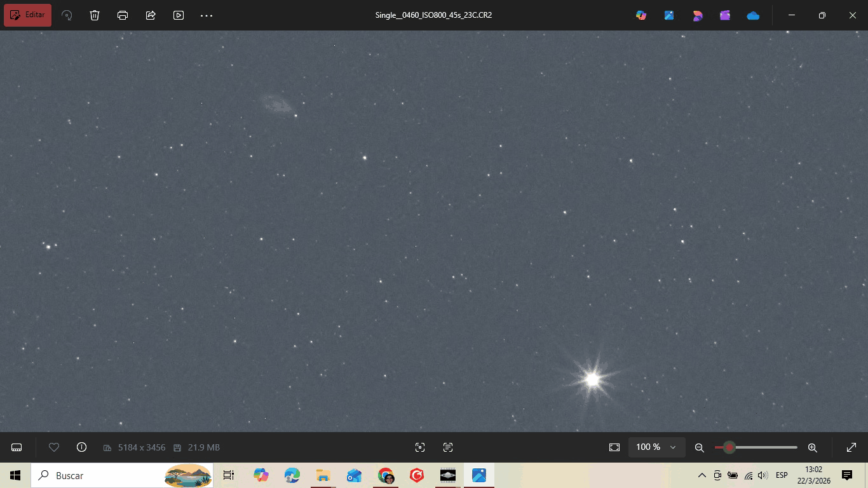Click the zoom slider handle
868x488 pixels.
pos(729,447)
